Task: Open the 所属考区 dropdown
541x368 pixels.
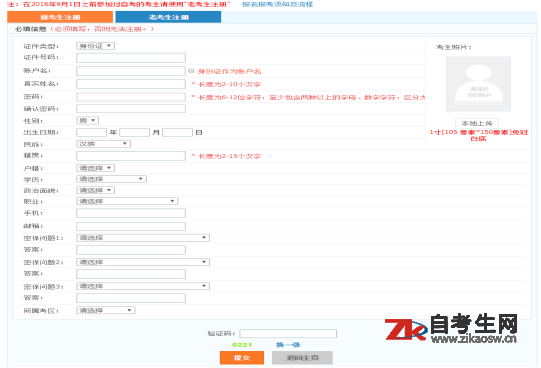Action: pos(106,310)
